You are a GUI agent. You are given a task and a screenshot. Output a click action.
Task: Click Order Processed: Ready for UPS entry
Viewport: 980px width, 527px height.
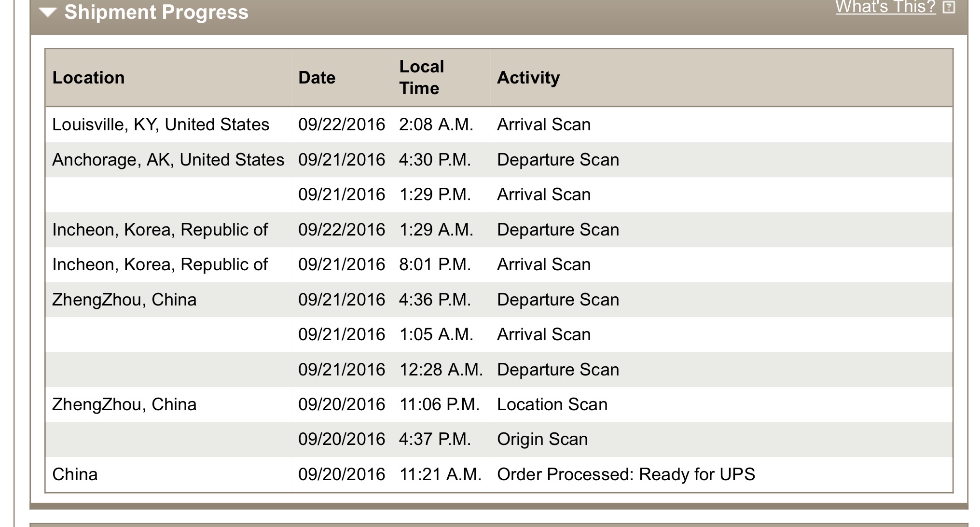coord(626,474)
